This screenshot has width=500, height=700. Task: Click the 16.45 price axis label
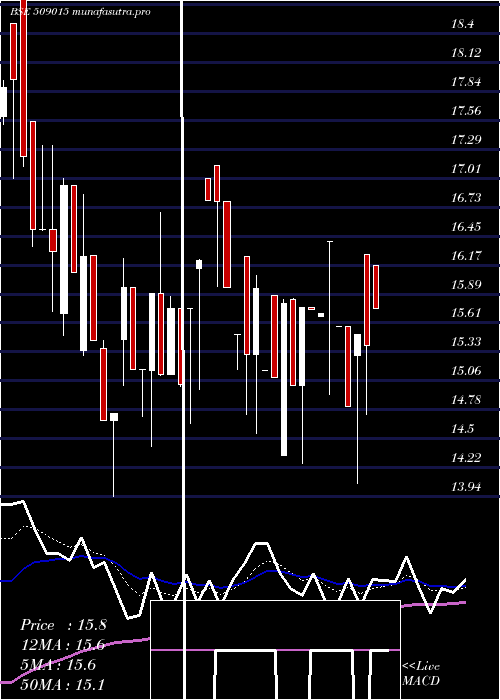tap(466, 226)
